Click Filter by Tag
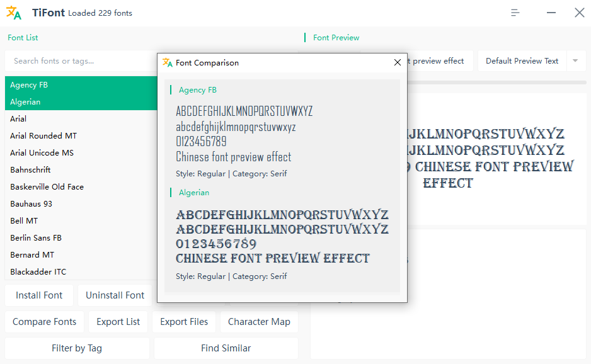The width and height of the screenshot is (591, 364). coord(76,348)
